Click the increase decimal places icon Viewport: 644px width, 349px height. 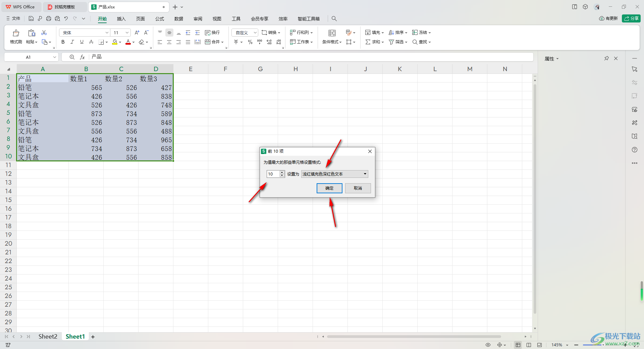269,42
